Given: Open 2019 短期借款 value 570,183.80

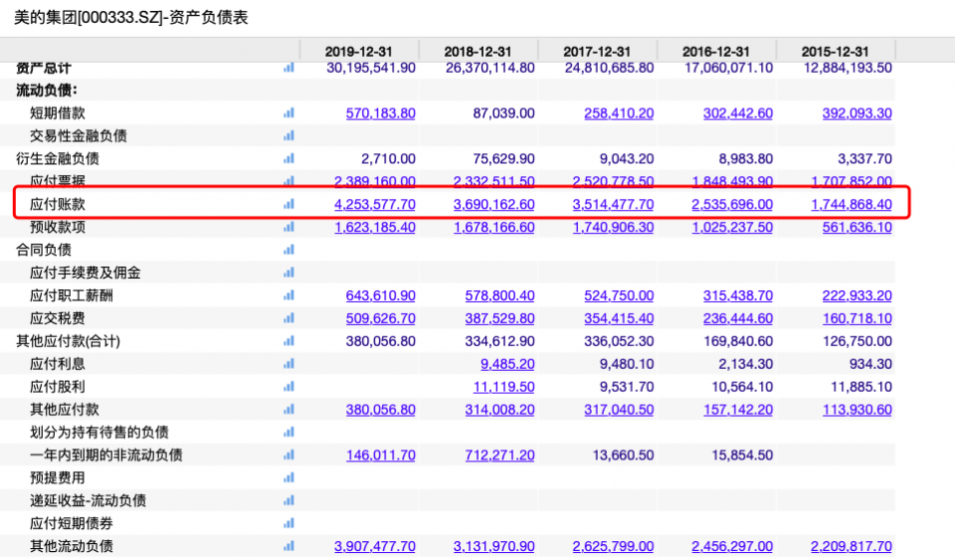Looking at the screenshot, I should tap(380, 113).
